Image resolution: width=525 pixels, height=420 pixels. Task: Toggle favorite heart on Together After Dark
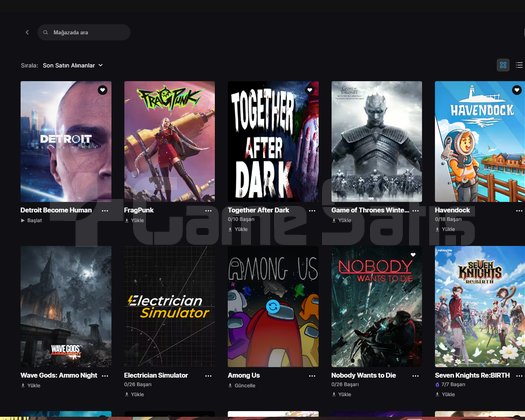click(310, 90)
